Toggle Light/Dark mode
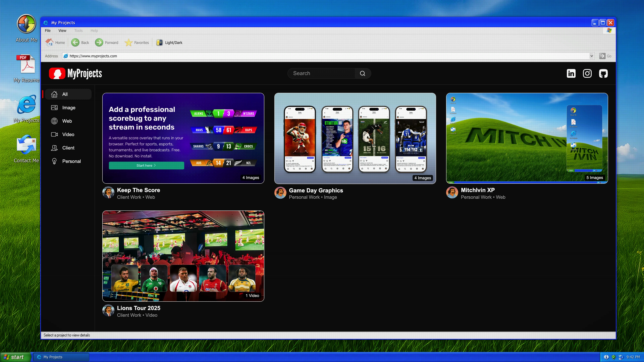 (169, 42)
